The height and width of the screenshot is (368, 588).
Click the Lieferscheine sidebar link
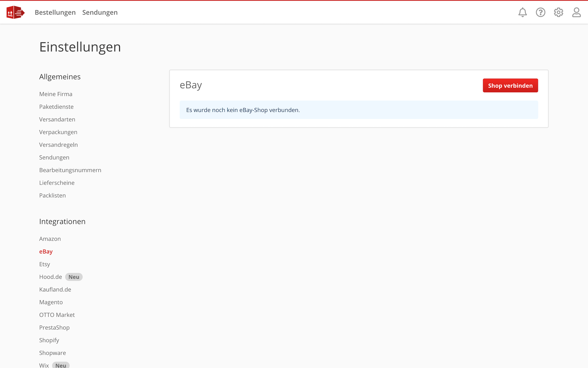point(57,183)
